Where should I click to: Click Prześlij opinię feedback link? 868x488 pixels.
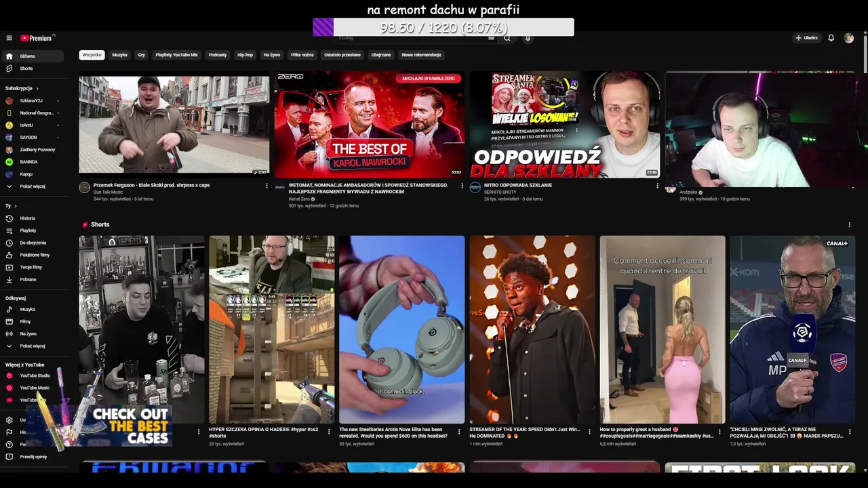tap(33, 457)
